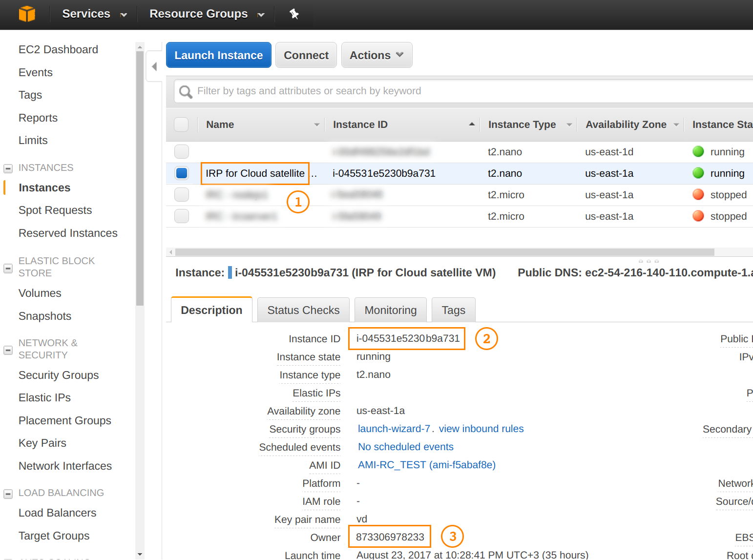Click the pushpin icon in top bar
This screenshot has height=560, width=753.
[294, 14]
